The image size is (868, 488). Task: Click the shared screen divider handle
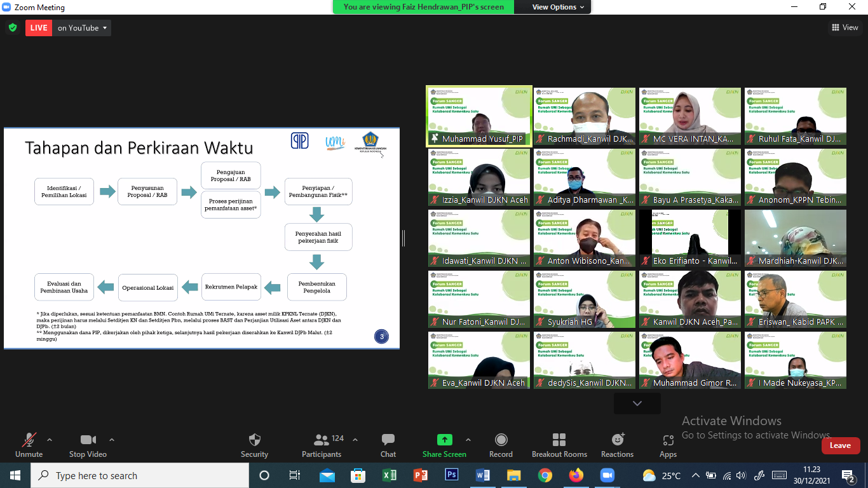[x=403, y=238]
